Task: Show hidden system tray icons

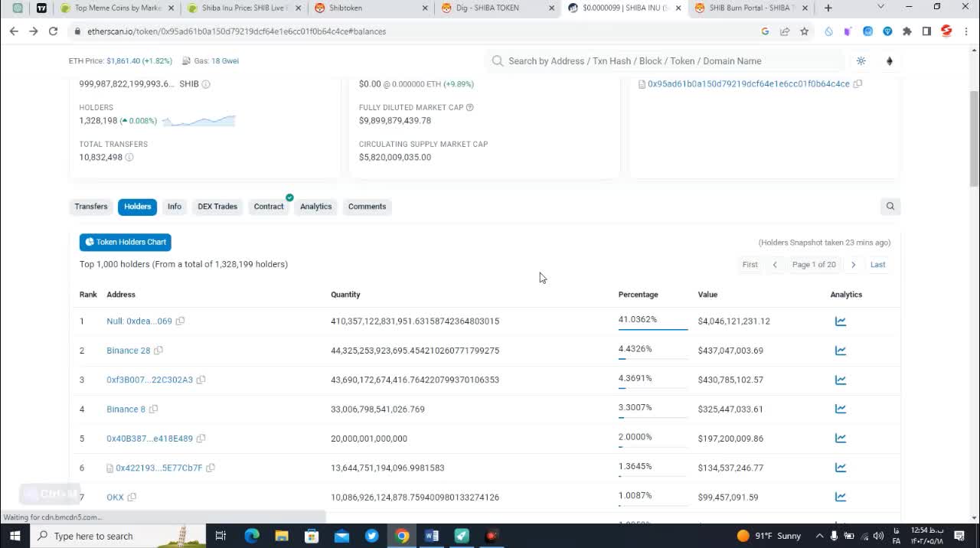Action: point(820,536)
